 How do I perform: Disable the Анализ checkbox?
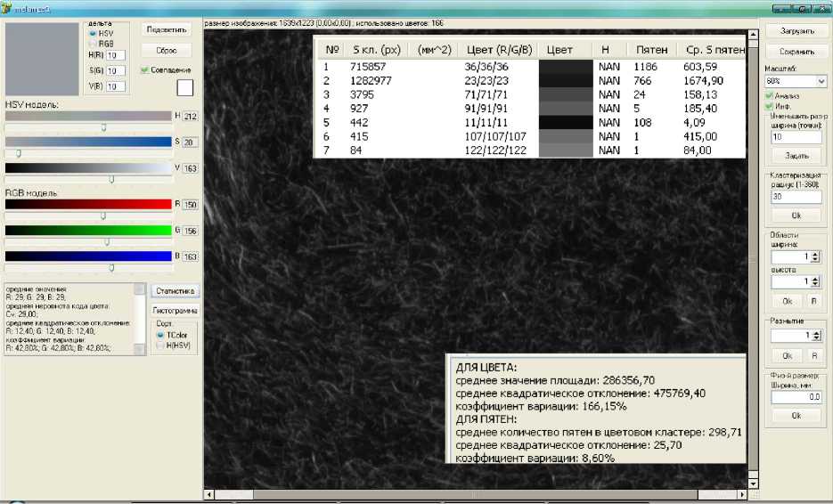[770, 95]
